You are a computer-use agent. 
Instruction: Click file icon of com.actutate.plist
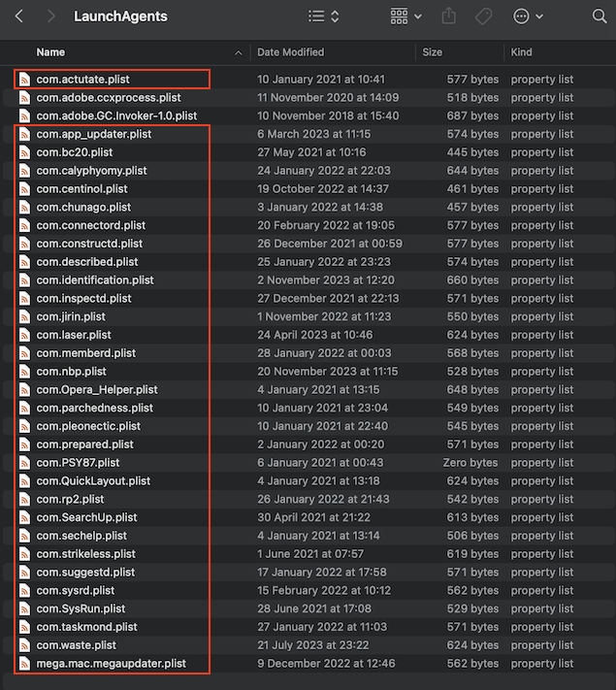[x=24, y=80]
